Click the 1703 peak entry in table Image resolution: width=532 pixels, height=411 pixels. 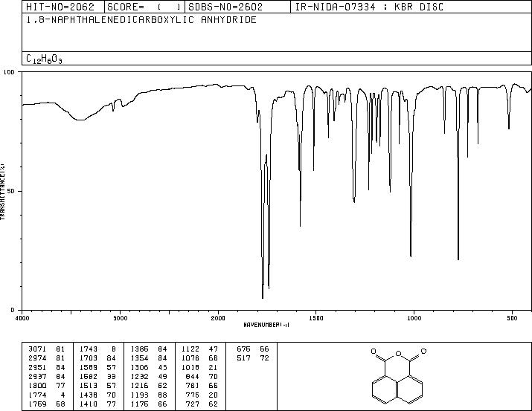97,358
